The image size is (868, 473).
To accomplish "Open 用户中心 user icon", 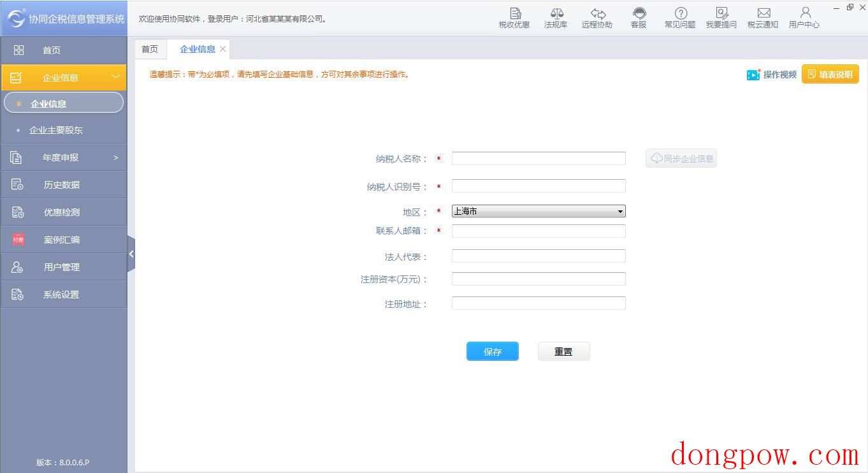I will coord(804,18).
